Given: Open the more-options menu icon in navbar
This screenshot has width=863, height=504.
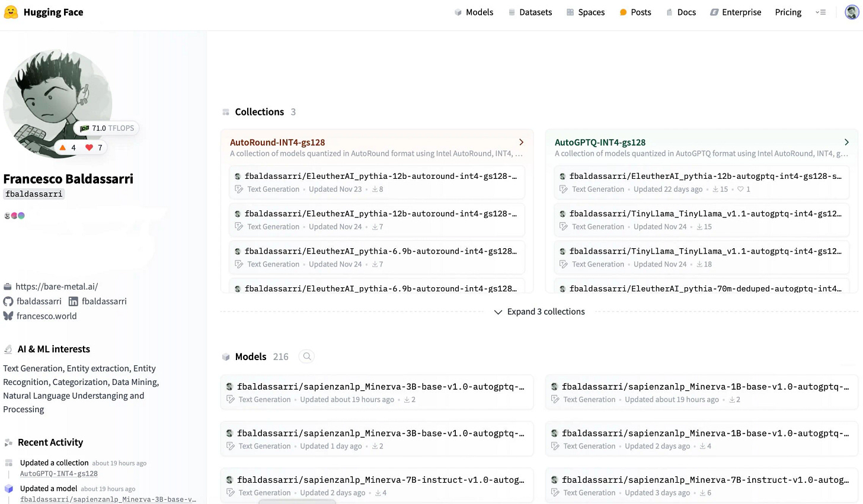Looking at the screenshot, I should coord(820,12).
